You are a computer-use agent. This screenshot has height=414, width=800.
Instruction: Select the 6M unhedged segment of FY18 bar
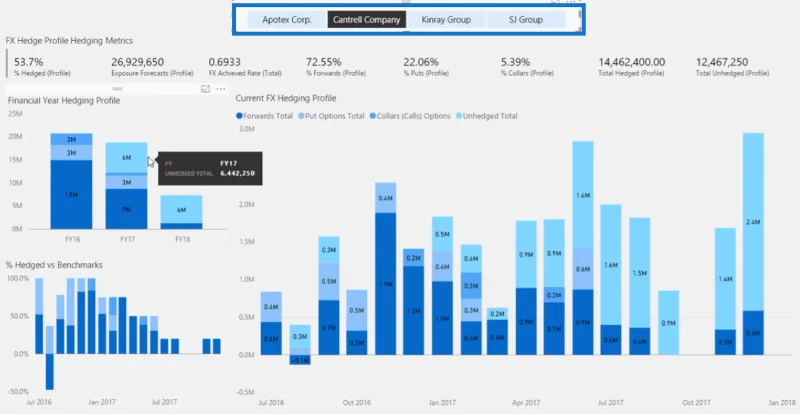tap(182, 209)
